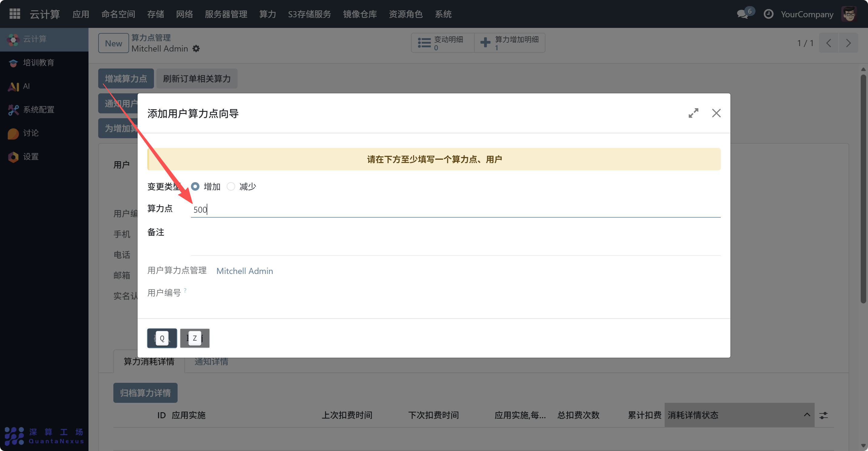Screen dimensions: 868x451
Task: Go to next record arrow
Action: tap(848, 43)
